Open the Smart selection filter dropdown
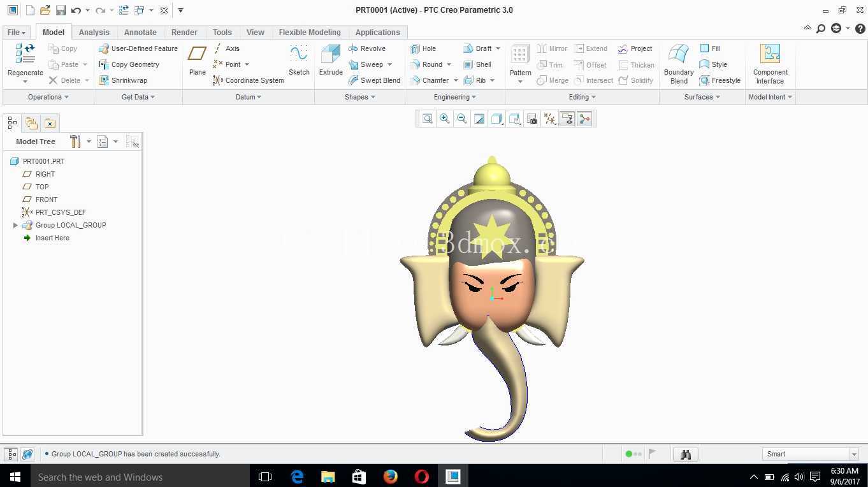 854,454
